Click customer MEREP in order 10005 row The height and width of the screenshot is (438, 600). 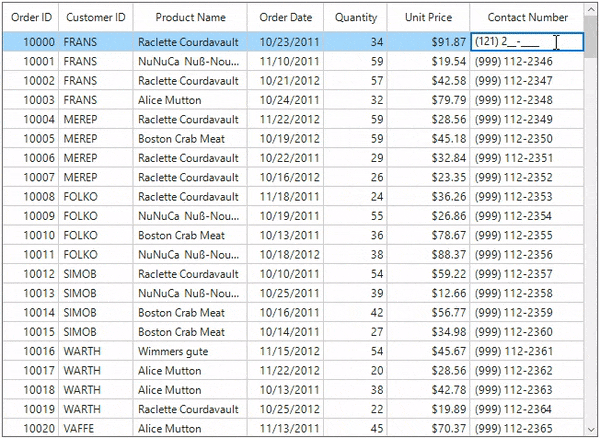click(96, 138)
